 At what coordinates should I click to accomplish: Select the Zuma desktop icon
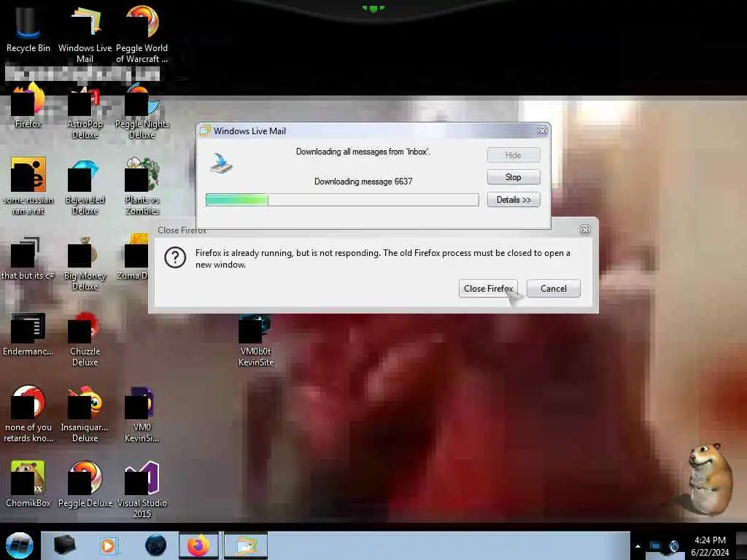pyautogui.click(x=134, y=257)
